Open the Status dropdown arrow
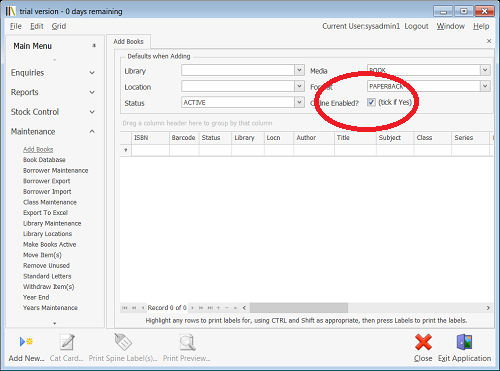The width and height of the screenshot is (500, 371). [299, 102]
